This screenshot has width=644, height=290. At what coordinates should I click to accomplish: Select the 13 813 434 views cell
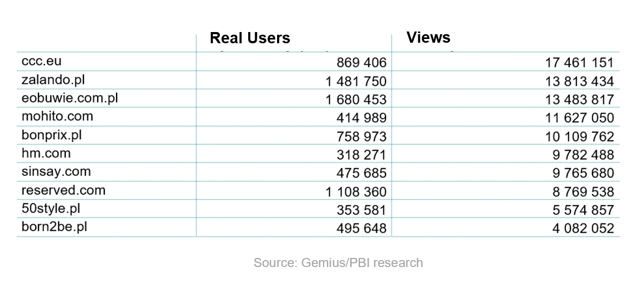pyautogui.click(x=580, y=81)
